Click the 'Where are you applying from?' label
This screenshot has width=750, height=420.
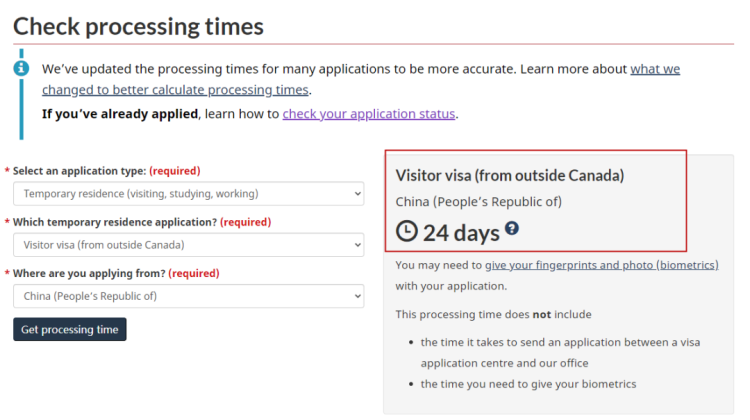(89, 273)
